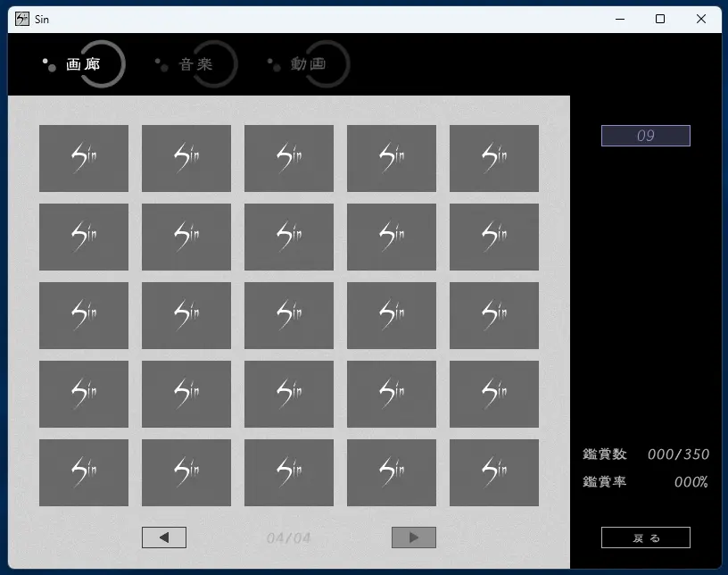Open the 音楽 music tab

coord(195,64)
